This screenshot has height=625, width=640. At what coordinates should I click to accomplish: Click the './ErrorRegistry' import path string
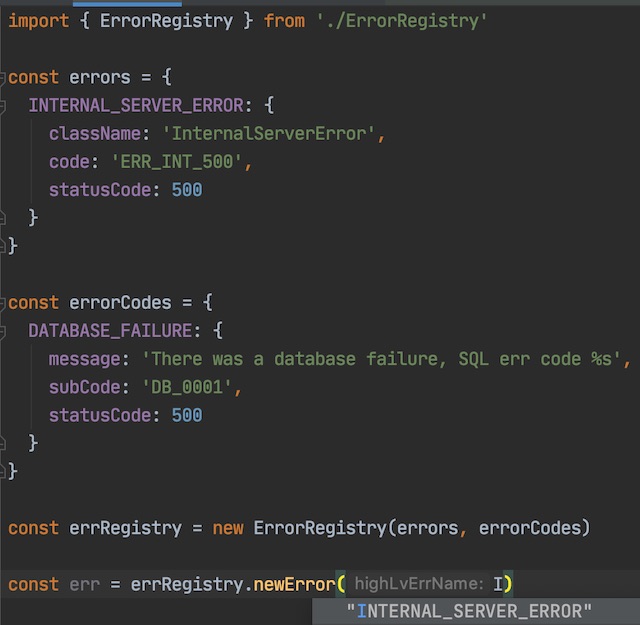401,21
